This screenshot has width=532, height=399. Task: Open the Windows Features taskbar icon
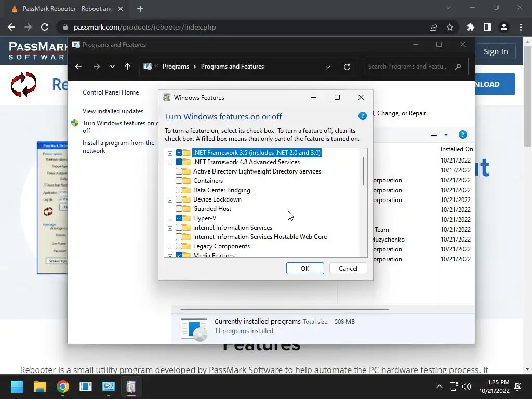[x=131, y=387]
